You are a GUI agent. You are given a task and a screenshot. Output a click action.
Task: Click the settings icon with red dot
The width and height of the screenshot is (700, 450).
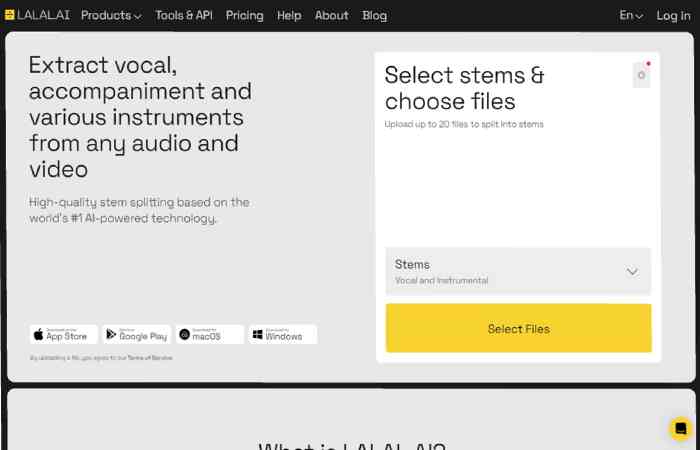(x=641, y=75)
